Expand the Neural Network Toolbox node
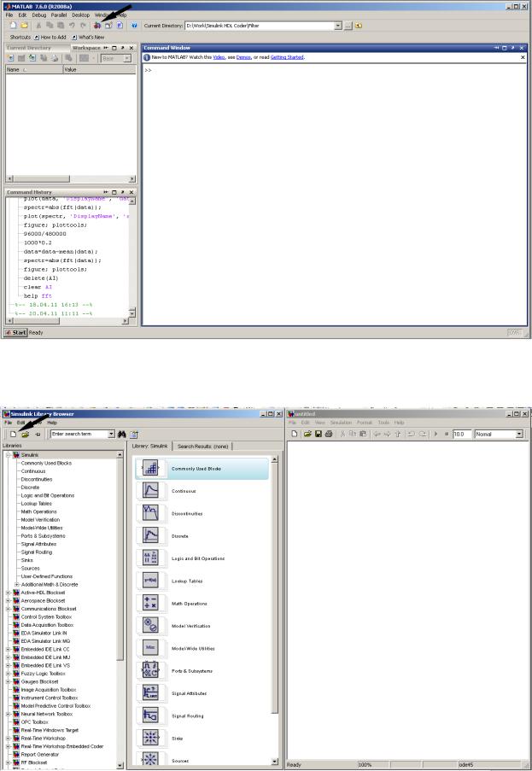The width and height of the screenshot is (532, 771). [9, 714]
